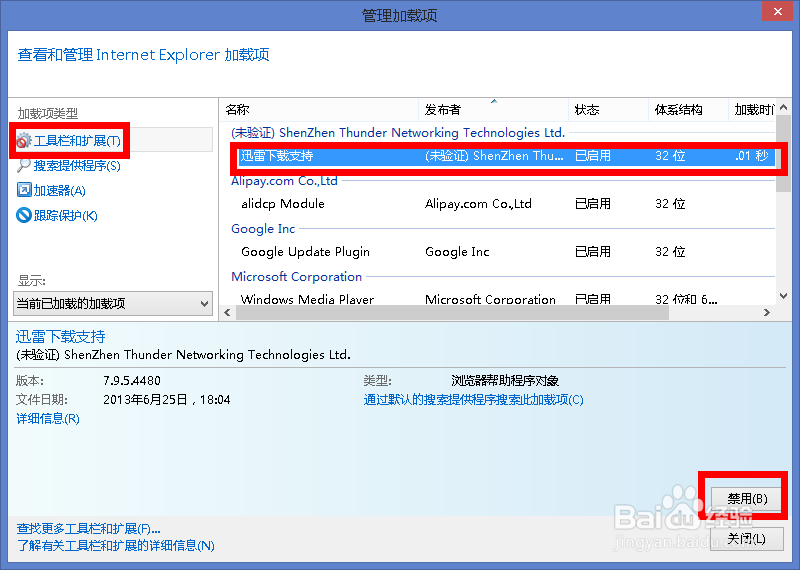The width and height of the screenshot is (800, 570).
Task: Sort by the 体系结构 column header
Action: point(688,110)
